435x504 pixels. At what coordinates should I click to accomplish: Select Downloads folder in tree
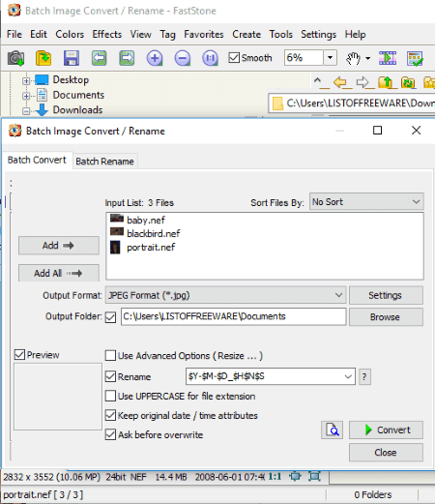point(77,109)
